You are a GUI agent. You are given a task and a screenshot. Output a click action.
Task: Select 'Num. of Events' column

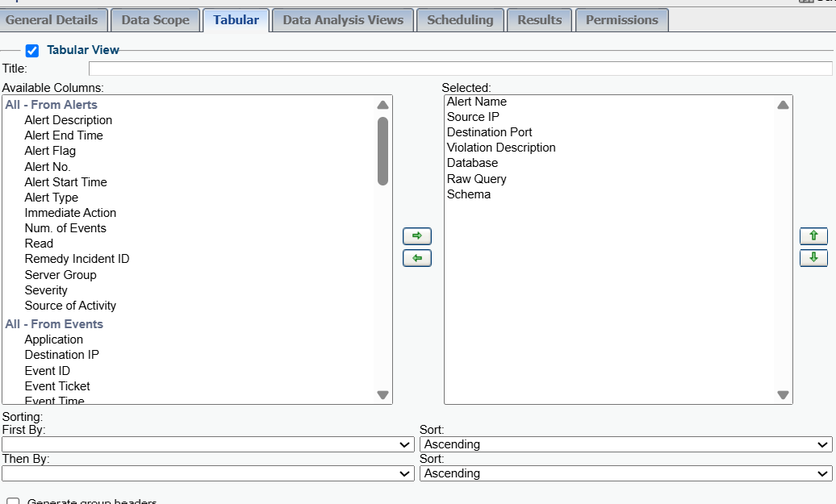65,228
